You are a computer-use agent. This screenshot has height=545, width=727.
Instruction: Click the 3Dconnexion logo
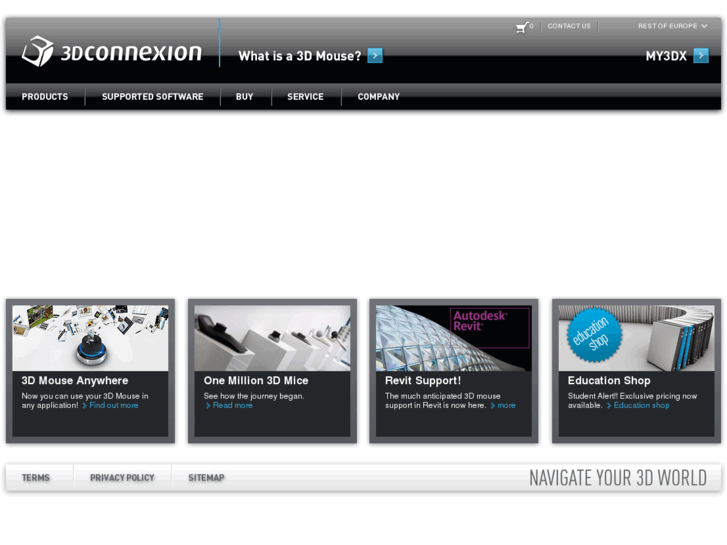tap(112, 51)
